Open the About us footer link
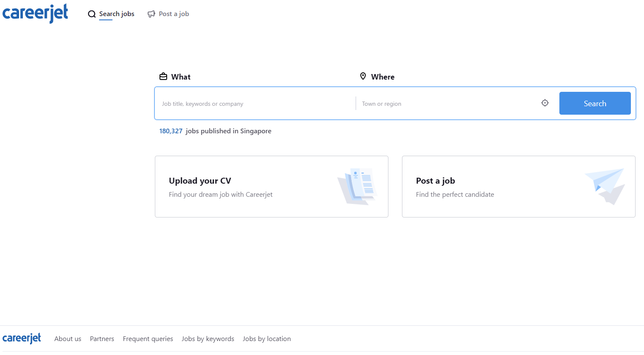This screenshot has width=644, height=355. 68,339
